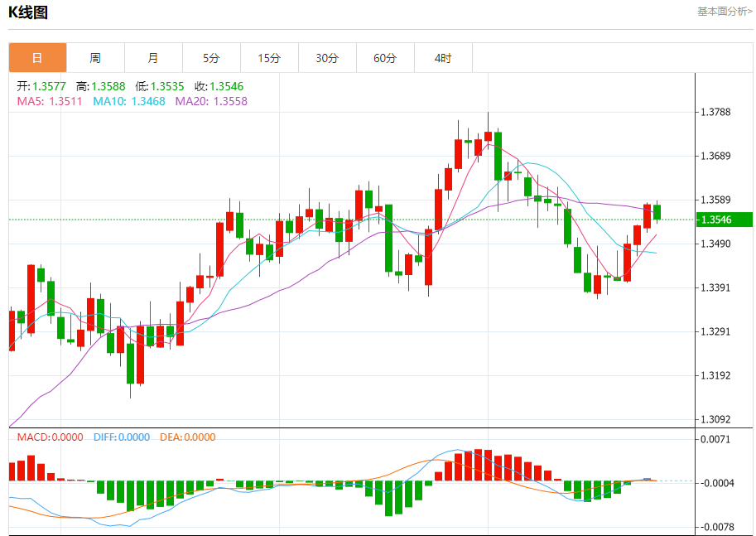
Task: Click the green 1.3546 current price tag
Action: 725,220
